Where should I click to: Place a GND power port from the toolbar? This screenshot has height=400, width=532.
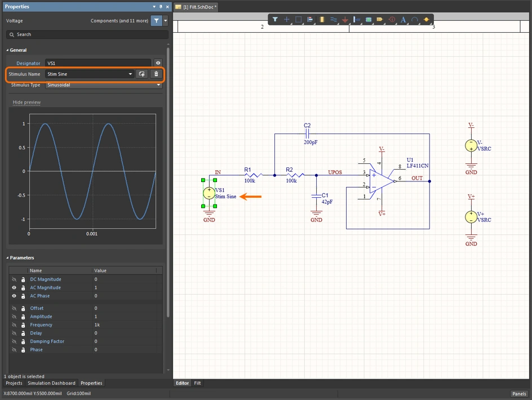pyautogui.click(x=345, y=20)
